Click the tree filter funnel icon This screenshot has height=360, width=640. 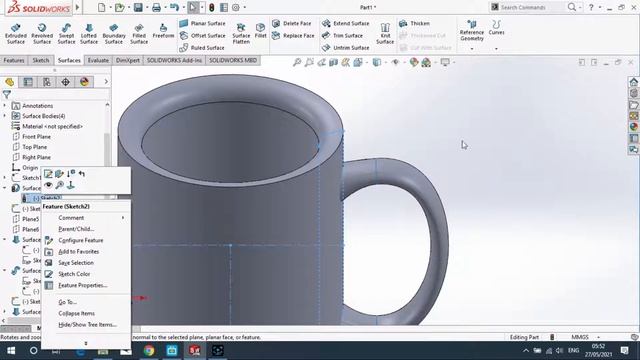[7, 95]
